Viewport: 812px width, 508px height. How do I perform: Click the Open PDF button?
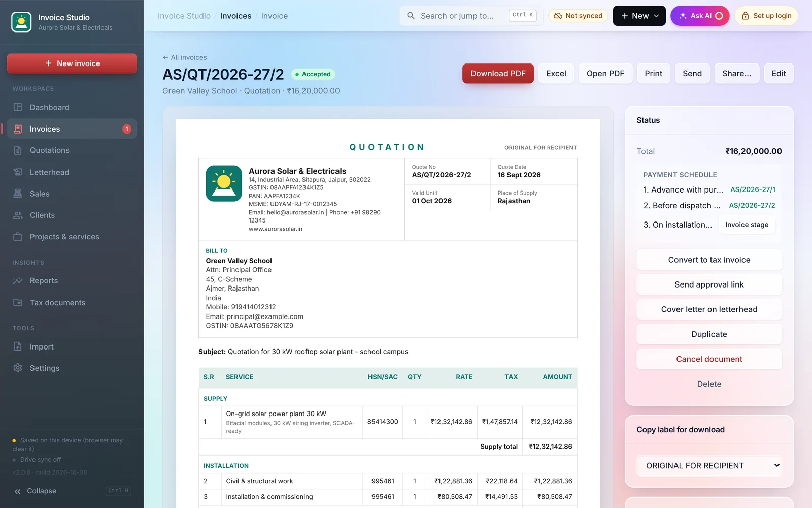pyautogui.click(x=605, y=74)
